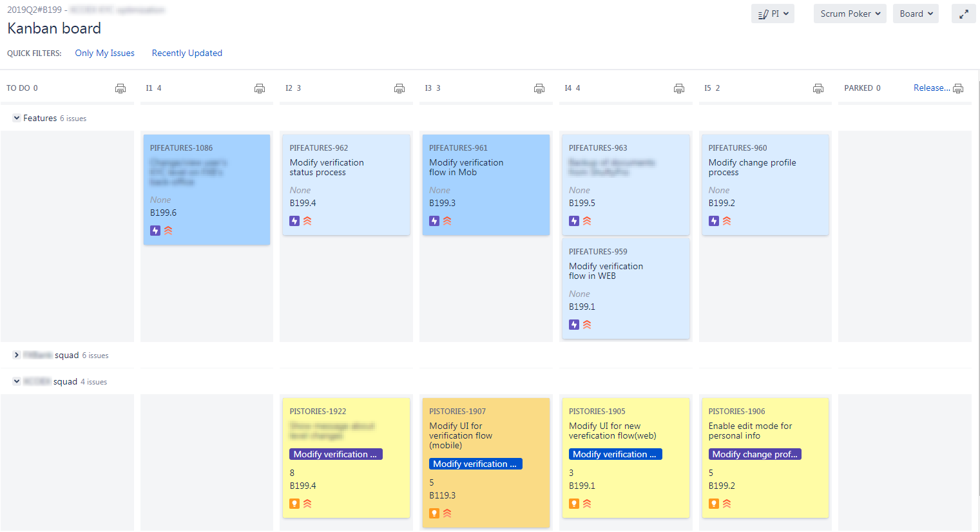The width and height of the screenshot is (980, 532).
Task: Click the feature type icon on PIFEATURES-960
Action: [x=714, y=221]
